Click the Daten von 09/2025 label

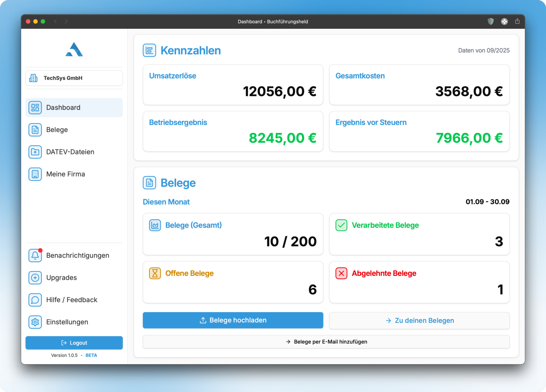point(484,50)
